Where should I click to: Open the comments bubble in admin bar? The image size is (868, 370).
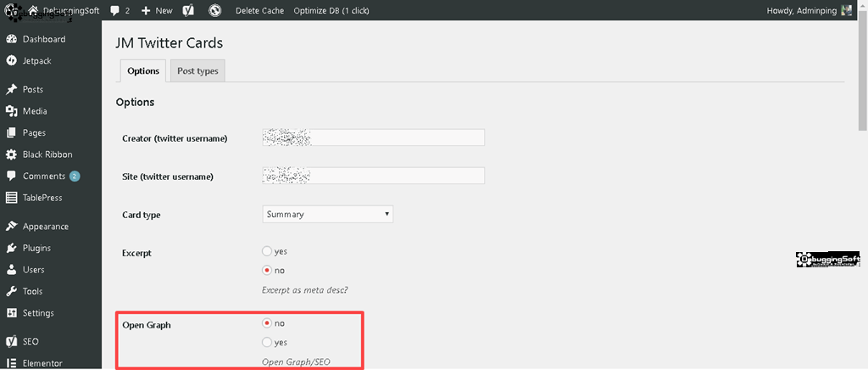pos(115,10)
